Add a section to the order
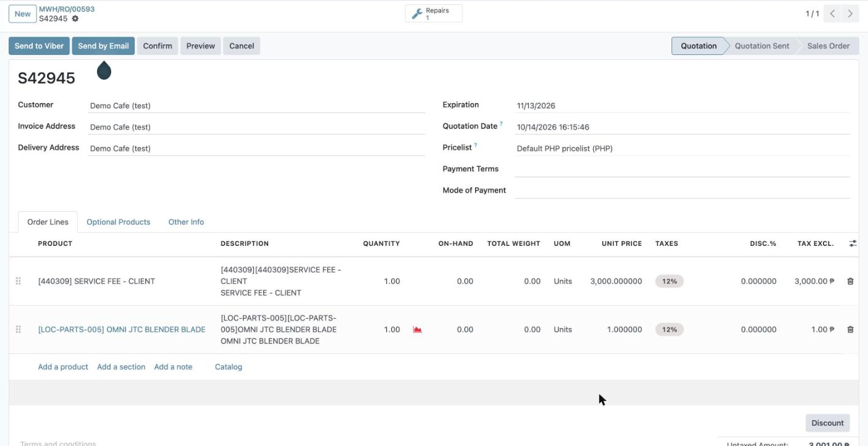The height and width of the screenshot is (446, 868). 121,367
